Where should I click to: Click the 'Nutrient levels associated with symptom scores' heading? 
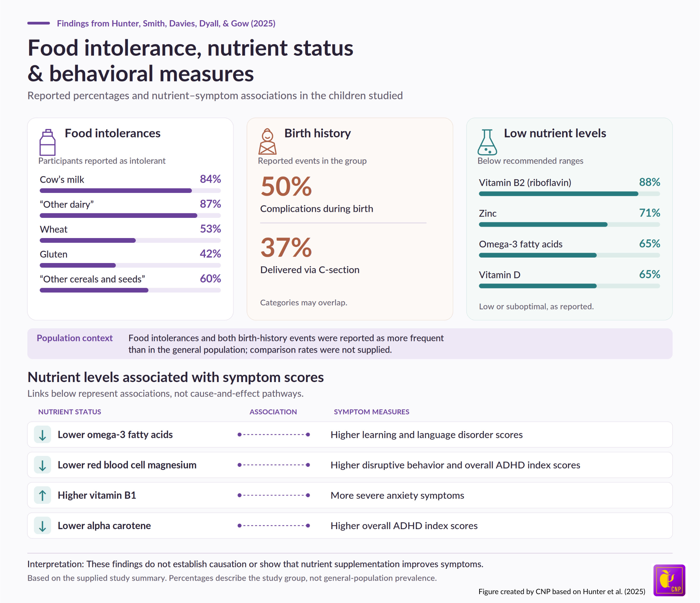(176, 377)
